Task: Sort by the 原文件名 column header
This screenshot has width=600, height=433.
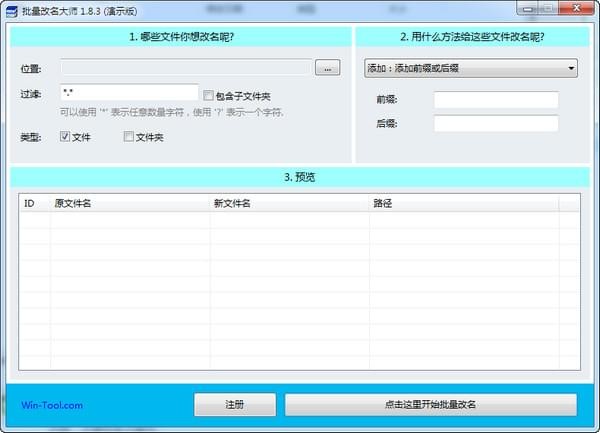Action: tap(130, 203)
